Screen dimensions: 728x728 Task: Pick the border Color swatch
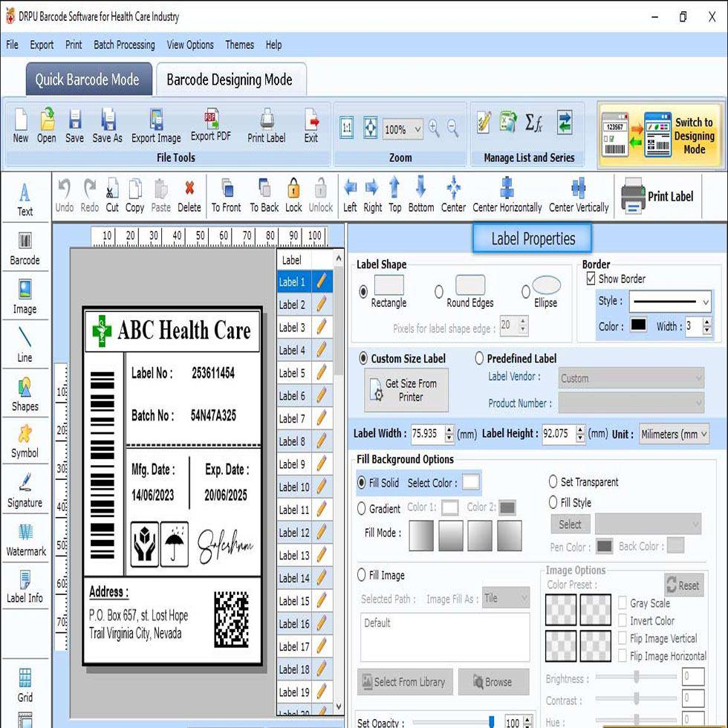(x=638, y=325)
